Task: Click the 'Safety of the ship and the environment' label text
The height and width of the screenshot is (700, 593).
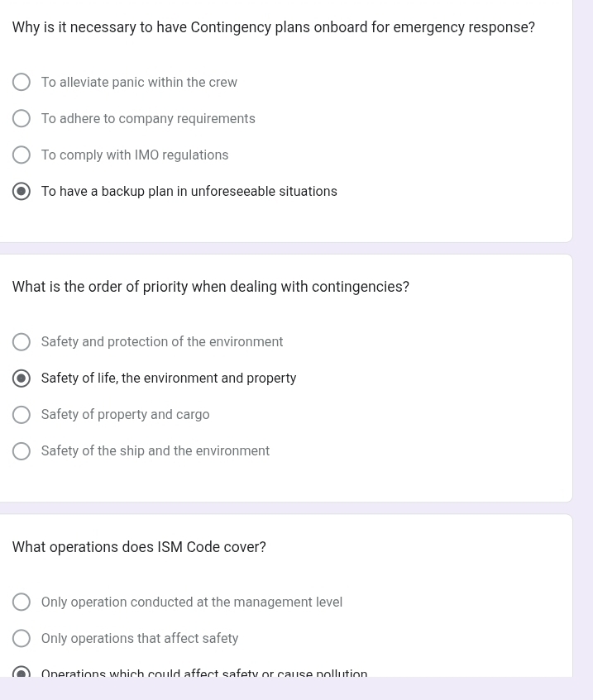Action: (155, 451)
